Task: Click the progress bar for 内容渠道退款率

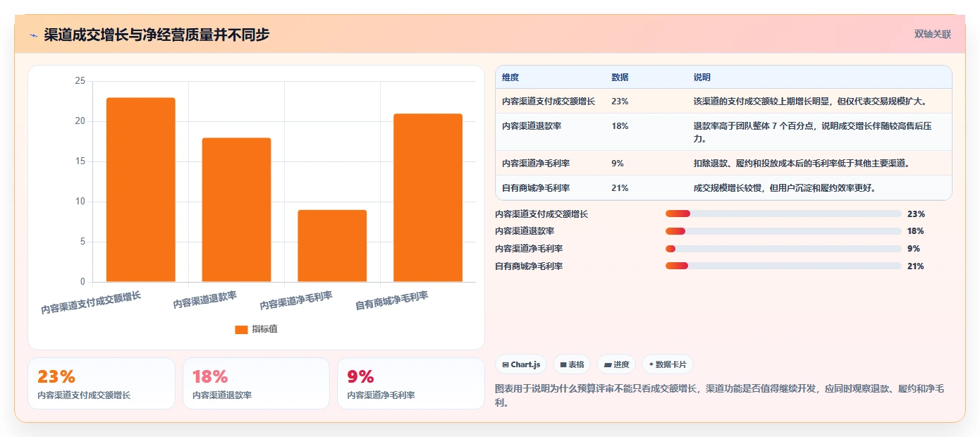Action: [x=783, y=231]
